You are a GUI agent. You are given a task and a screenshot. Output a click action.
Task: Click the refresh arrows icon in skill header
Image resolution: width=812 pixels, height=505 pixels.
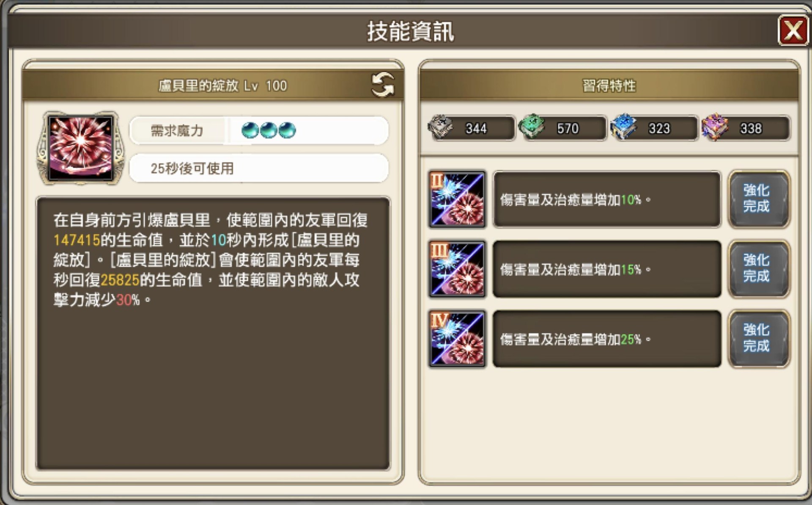point(382,85)
